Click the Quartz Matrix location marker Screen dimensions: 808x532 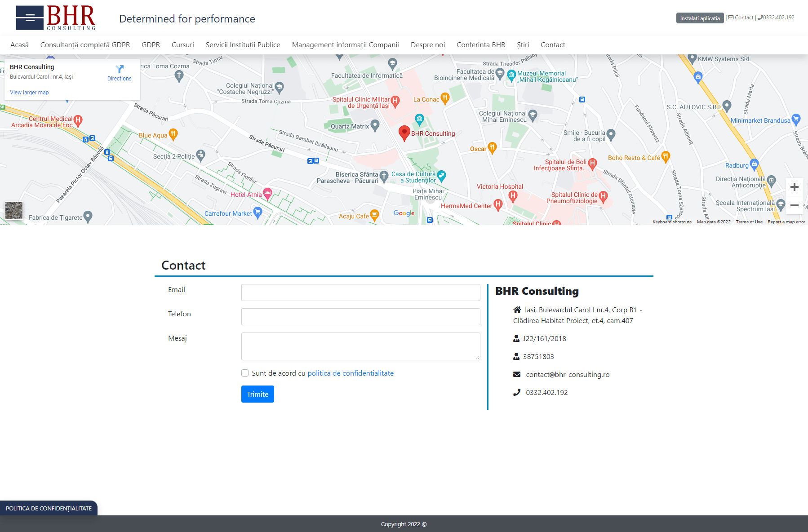click(375, 125)
